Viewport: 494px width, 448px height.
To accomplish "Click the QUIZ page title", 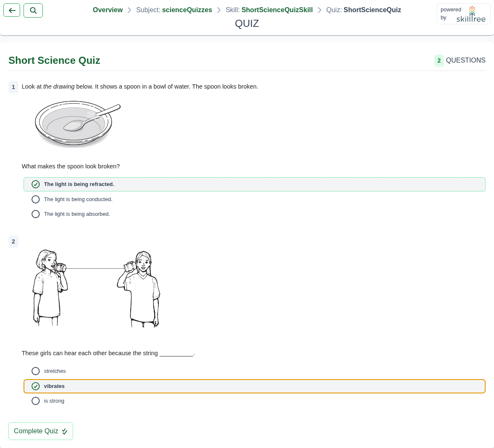I will [x=247, y=24].
